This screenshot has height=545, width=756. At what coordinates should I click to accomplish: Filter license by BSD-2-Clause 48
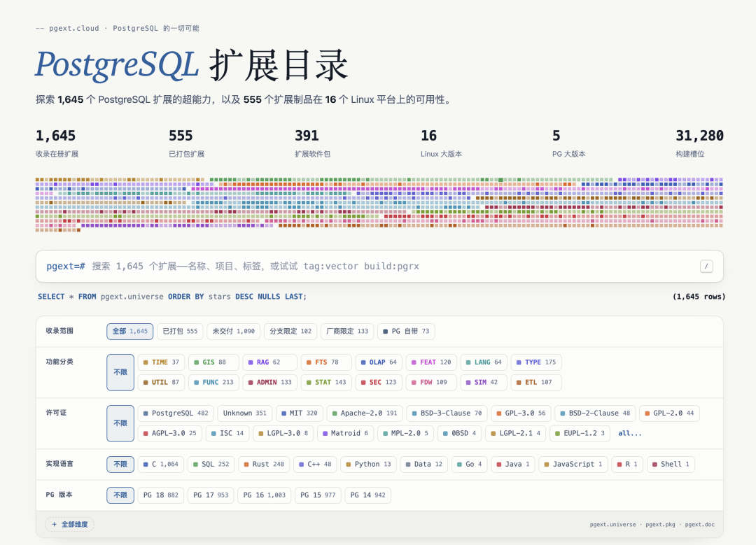pos(595,413)
